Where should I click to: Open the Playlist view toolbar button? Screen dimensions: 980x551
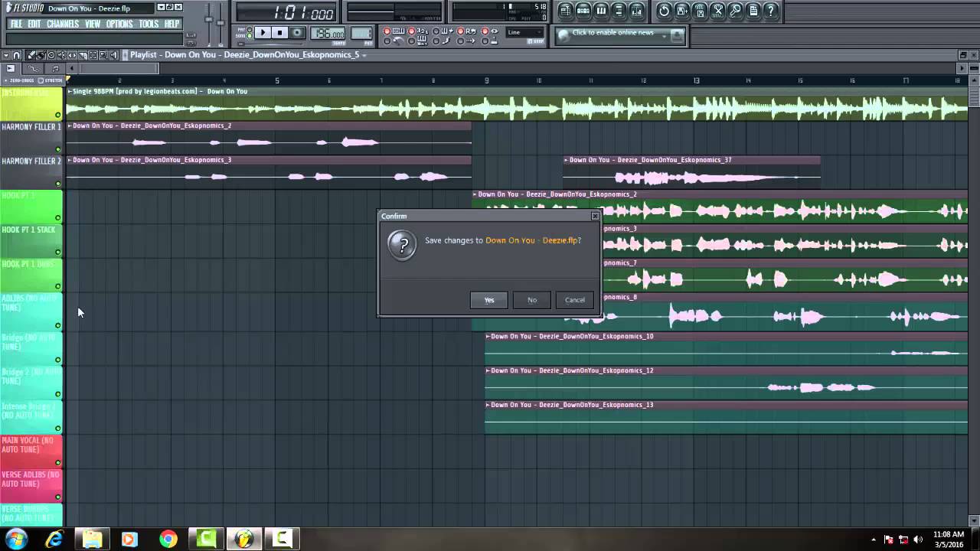[565, 10]
